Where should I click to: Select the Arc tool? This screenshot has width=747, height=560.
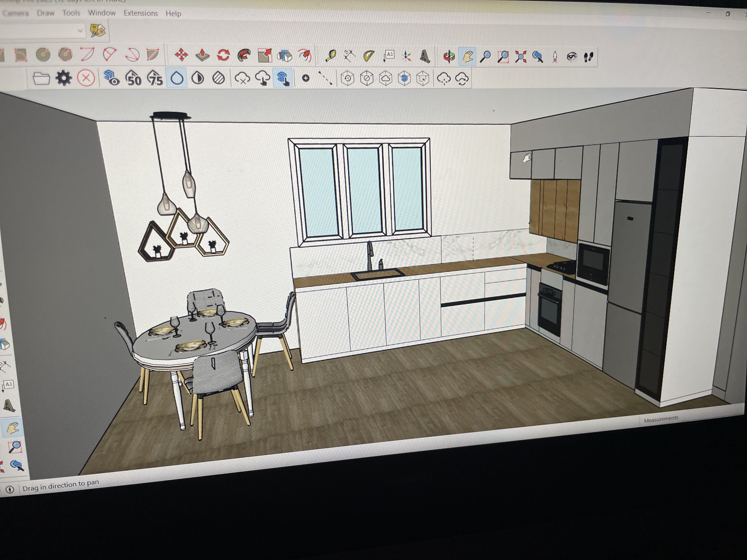pos(87,54)
